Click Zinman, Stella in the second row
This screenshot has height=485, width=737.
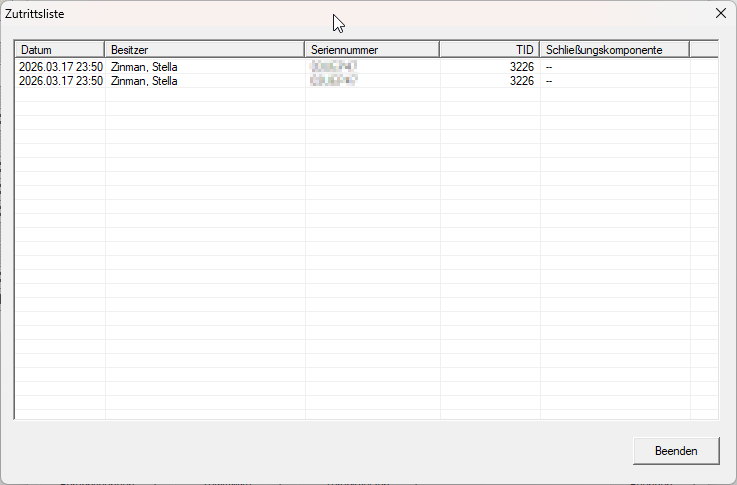(144, 81)
